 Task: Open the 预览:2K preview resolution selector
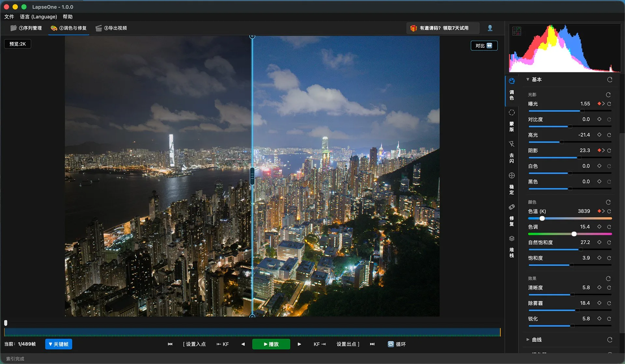tap(18, 44)
